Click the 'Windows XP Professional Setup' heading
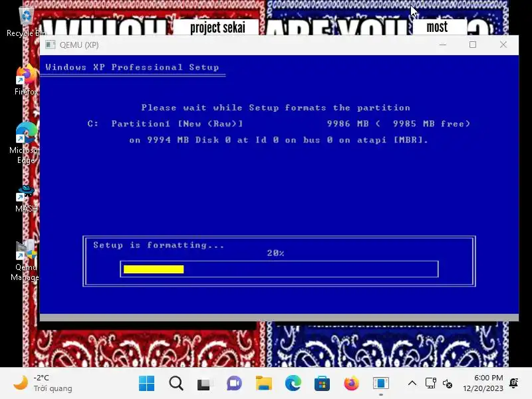 coord(132,67)
